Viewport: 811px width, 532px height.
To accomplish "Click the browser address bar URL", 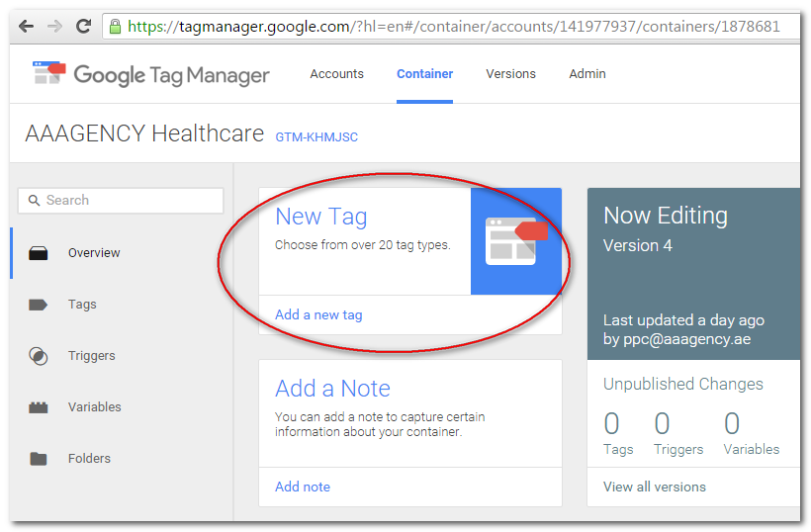I will (x=454, y=27).
